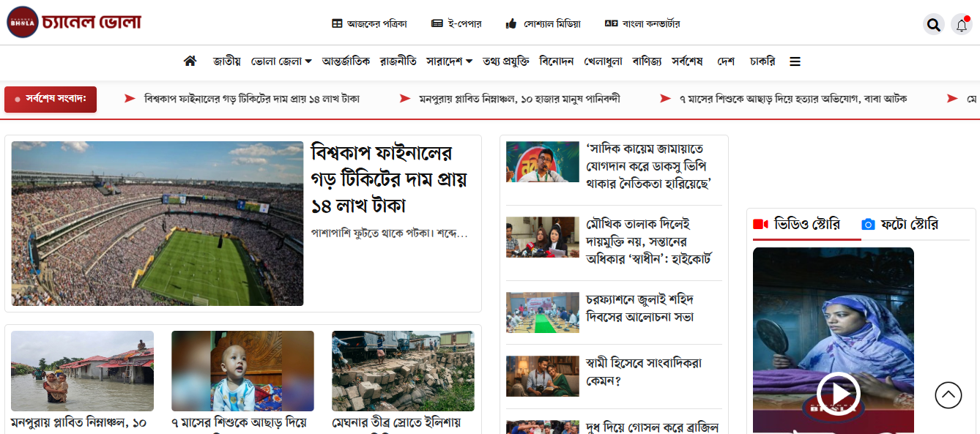Open the search magnifier icon
The height and width of the screenshot is (434, 980).
(933, 25)
